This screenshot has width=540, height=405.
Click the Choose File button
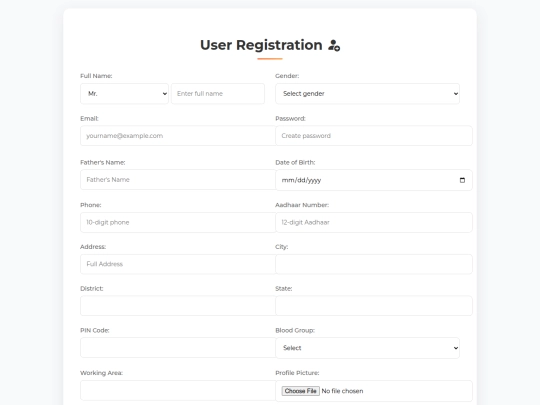pyautogui.click(x=300, y=391)
